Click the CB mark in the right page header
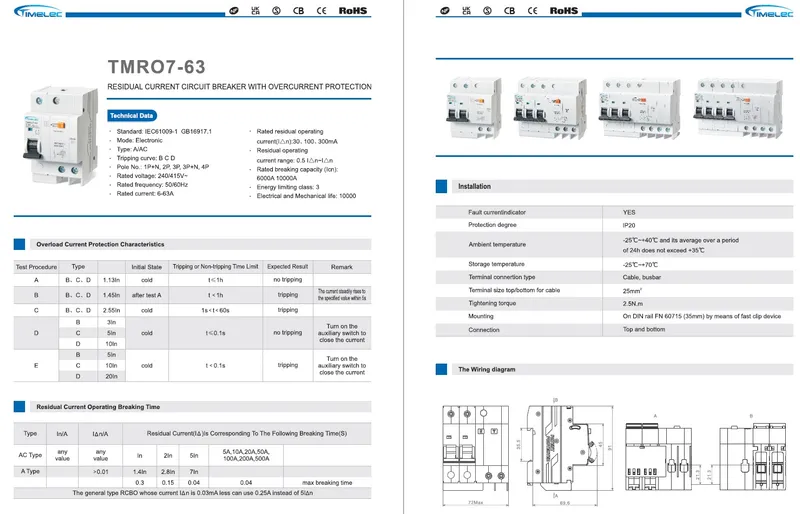The height and width of the screenshot is (514, 800). [509, 10]
